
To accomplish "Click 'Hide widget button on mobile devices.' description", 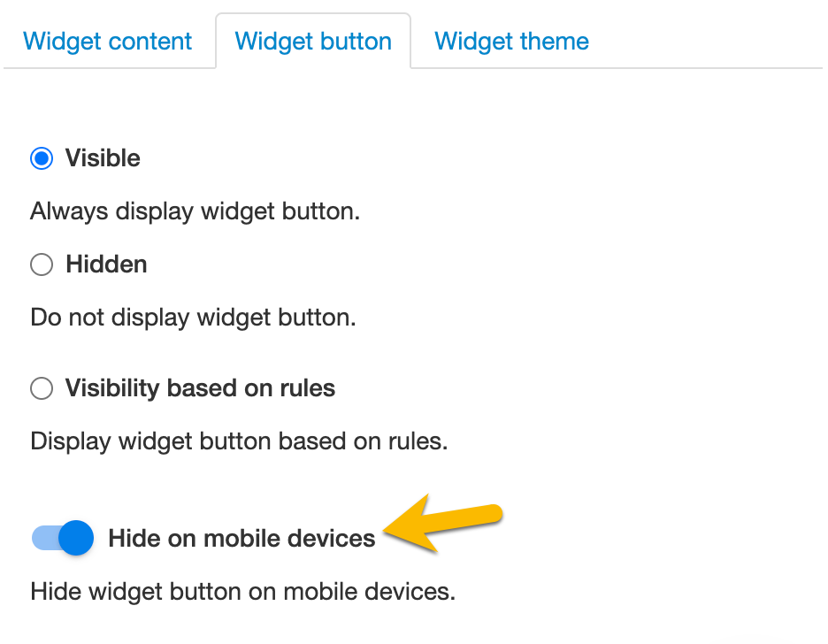I will point(242,591).
